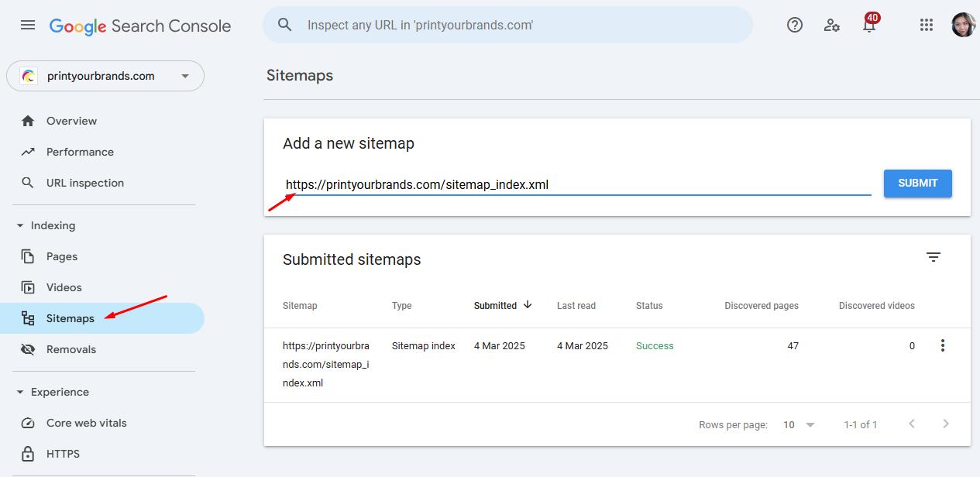Open the Performance menu item
The height and width of the screenshot is (477, 980).
coord(102,152)
